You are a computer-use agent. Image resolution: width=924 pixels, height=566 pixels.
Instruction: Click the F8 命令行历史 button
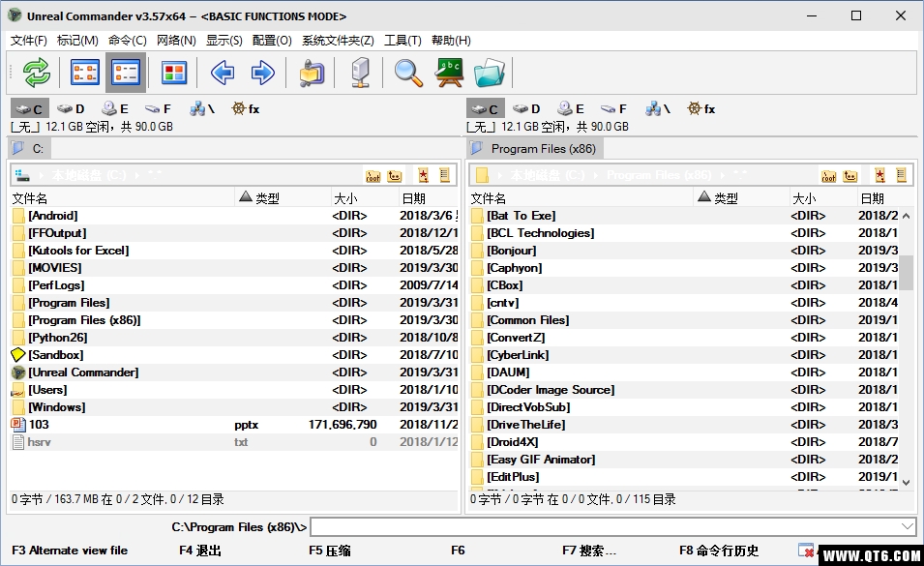pyautogui.click(x=719, y=551)
